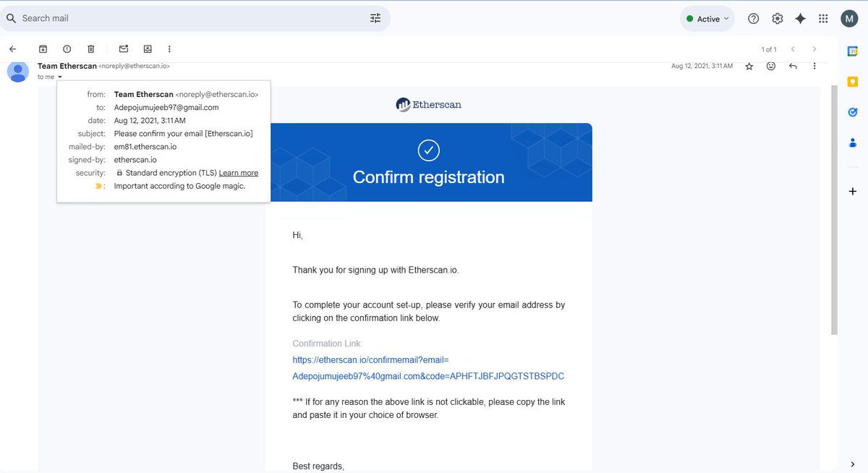The image size is (868, 473).
Task: Search magnifier icon in search bar
Action: (x=11, y=18)
